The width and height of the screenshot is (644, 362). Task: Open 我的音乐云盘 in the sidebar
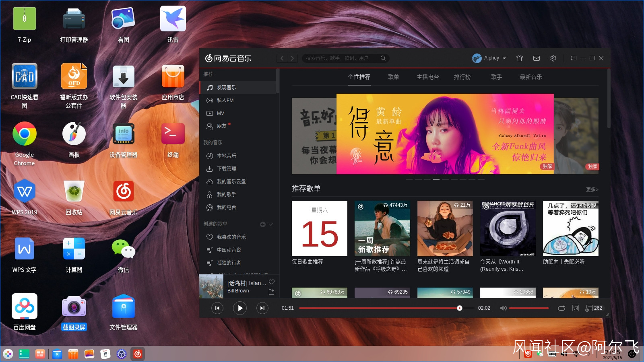pyautogui.click(x=238, y=181)
